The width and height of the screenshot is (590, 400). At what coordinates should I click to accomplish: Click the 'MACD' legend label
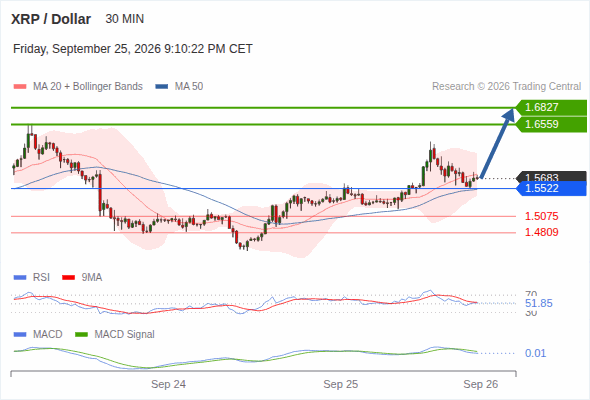coord(47,334)
